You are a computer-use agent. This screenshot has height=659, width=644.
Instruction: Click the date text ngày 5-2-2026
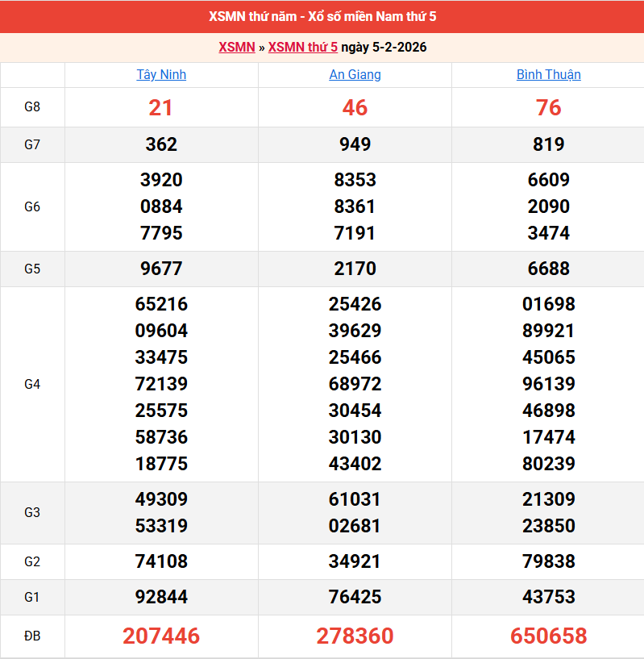[384, 48]
